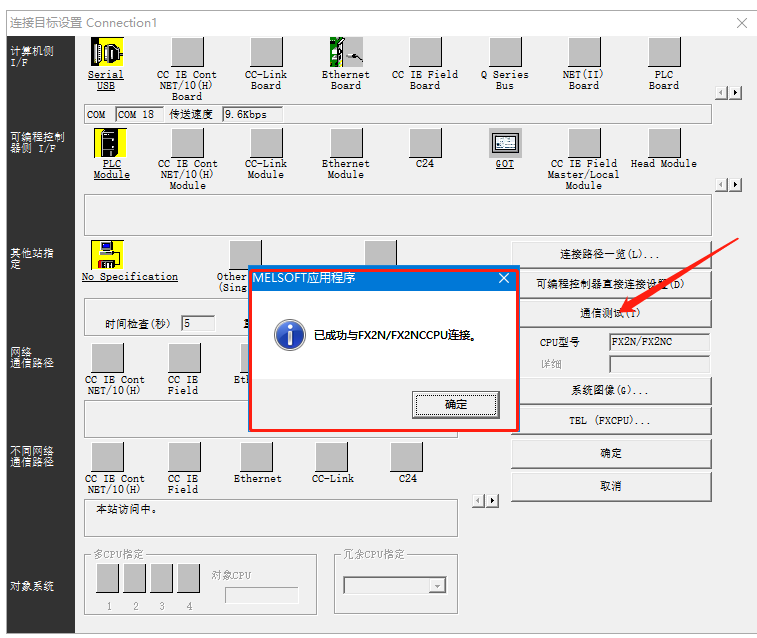Viewport: 757px width, 638px height.
Task: Select the Head Module icon
Action: [x=664, y=144]
